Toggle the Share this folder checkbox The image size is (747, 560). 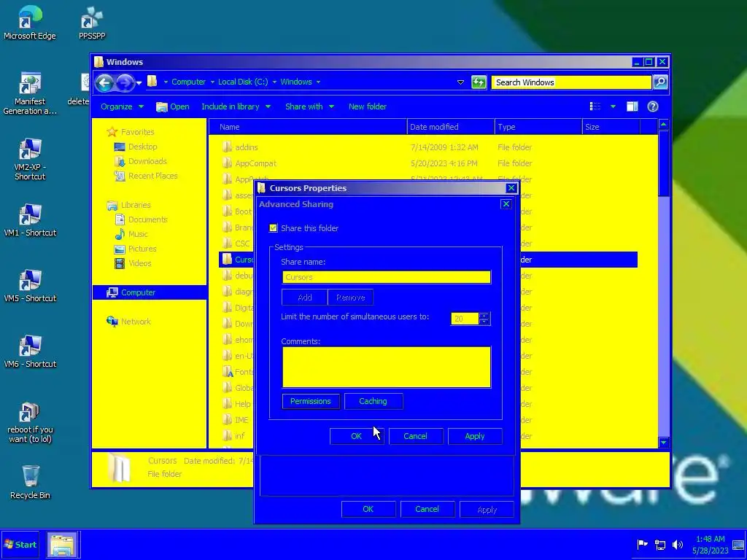pos(273,228)
